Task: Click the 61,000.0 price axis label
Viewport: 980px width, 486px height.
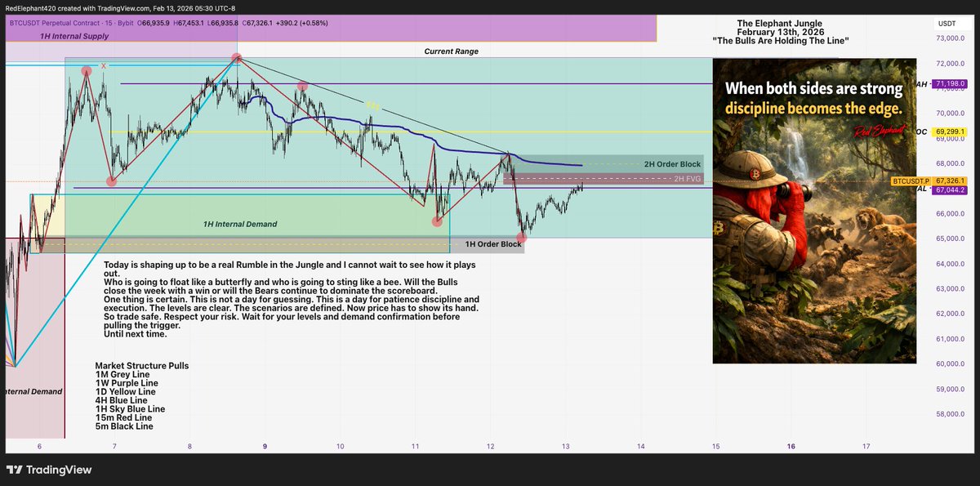Action: [951, 339]
